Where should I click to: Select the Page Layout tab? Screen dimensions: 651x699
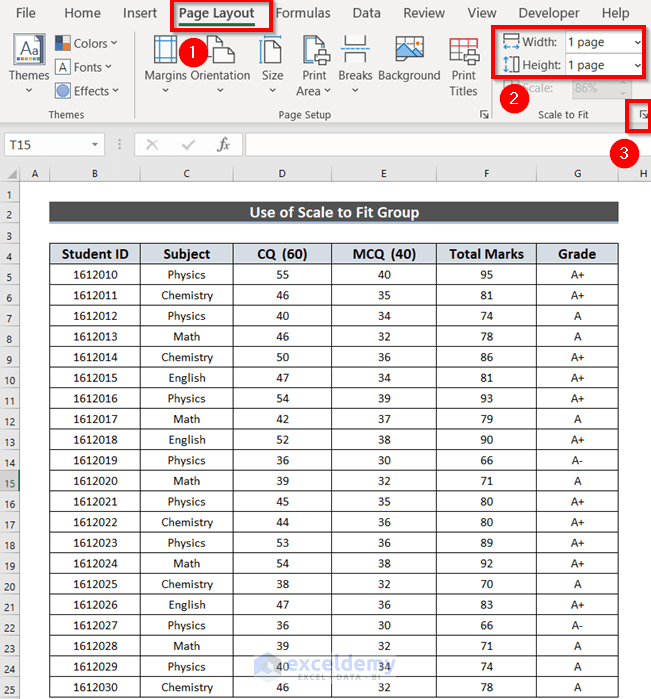click(217, 14)
